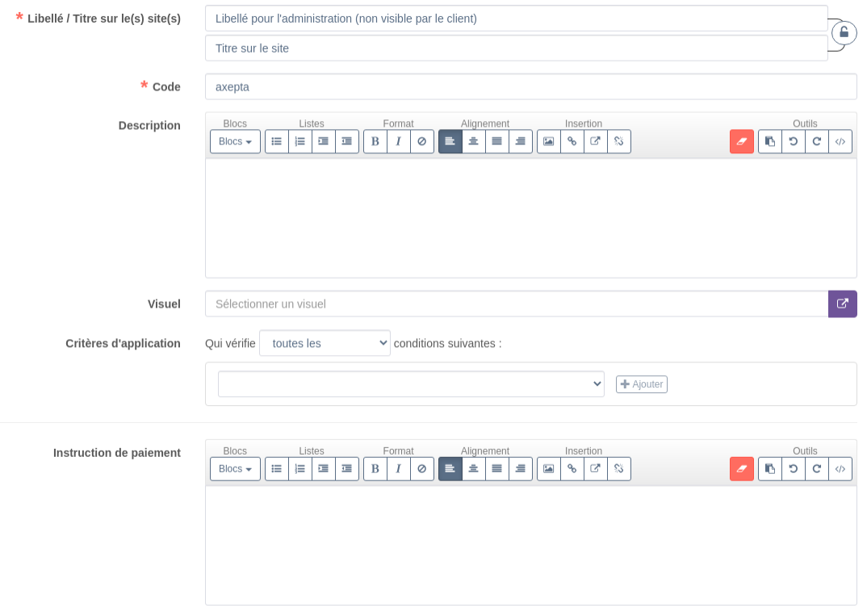This screenshot has width=867, height=616.
Task: Create a numbered list in Instruction de paiement
Action: click(300, 469)
